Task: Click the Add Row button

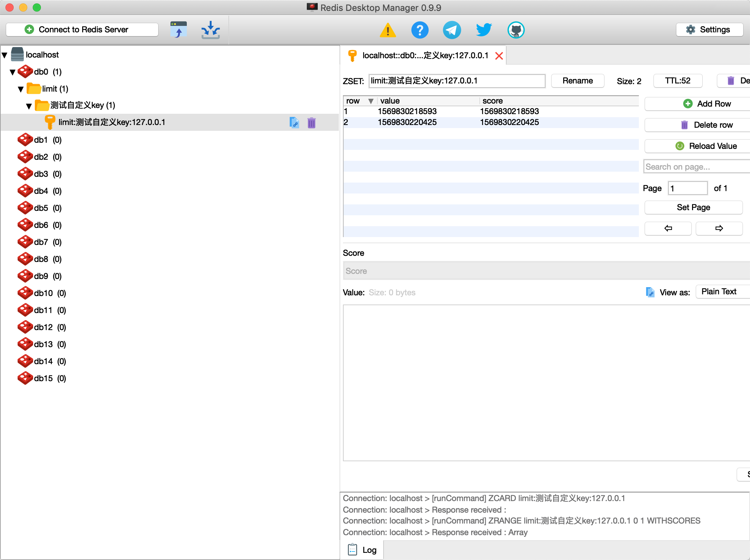Action: tap(698, 104)
